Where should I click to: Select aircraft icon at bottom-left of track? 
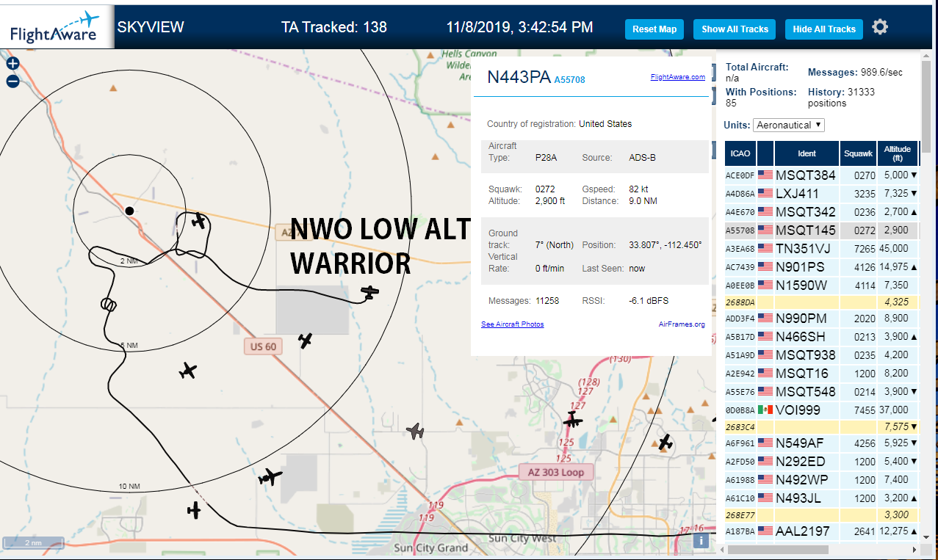(x=194, y=509)
